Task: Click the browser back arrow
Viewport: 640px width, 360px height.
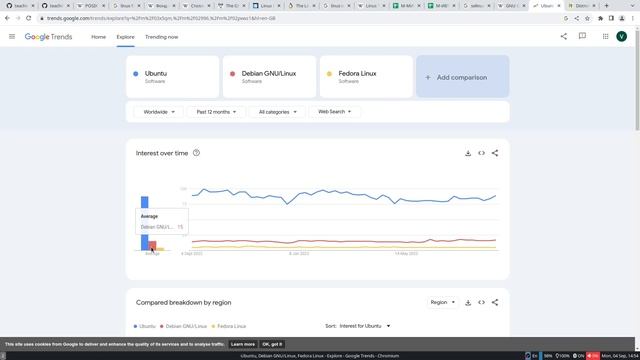Action: (7, 18)
